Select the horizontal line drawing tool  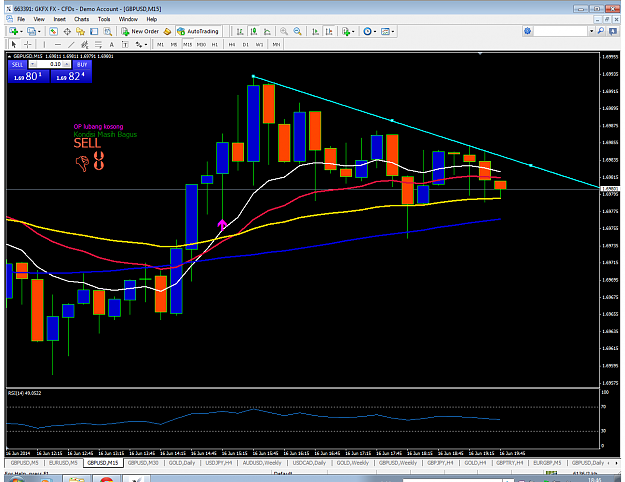coord(58,44)
